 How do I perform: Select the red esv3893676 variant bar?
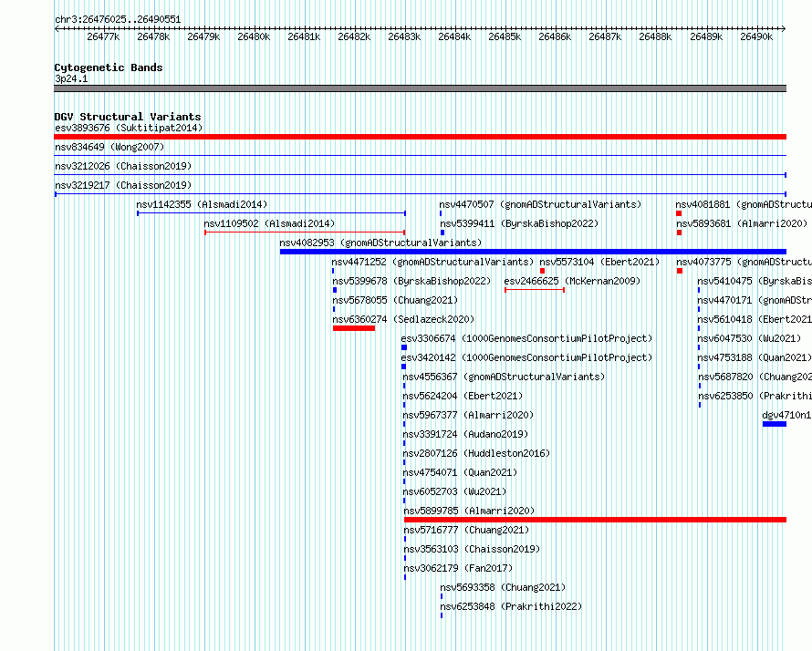[x=420, y=137]
